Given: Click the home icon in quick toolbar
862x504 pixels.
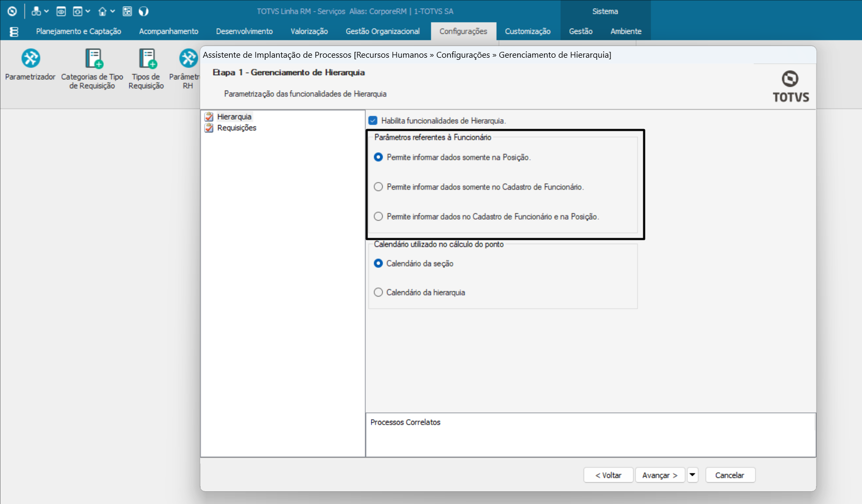Looking at the screenshot, I should click(102, 11).
